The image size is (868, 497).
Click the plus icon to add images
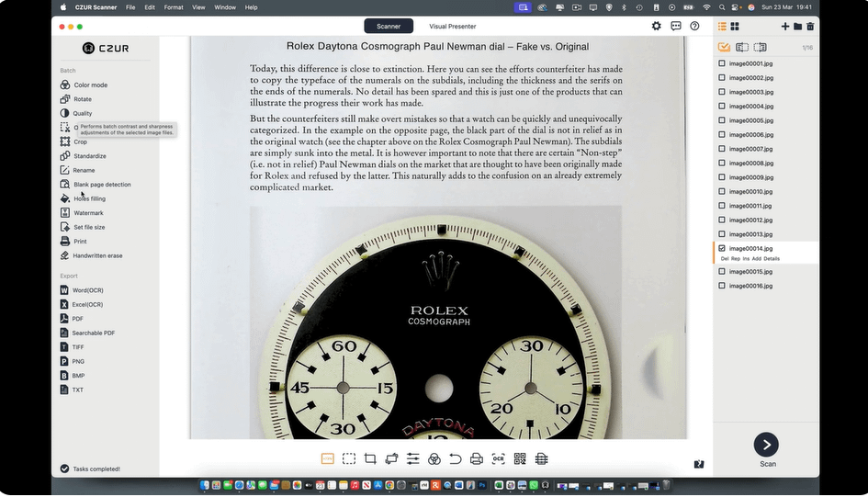click(x=784, y=27)
